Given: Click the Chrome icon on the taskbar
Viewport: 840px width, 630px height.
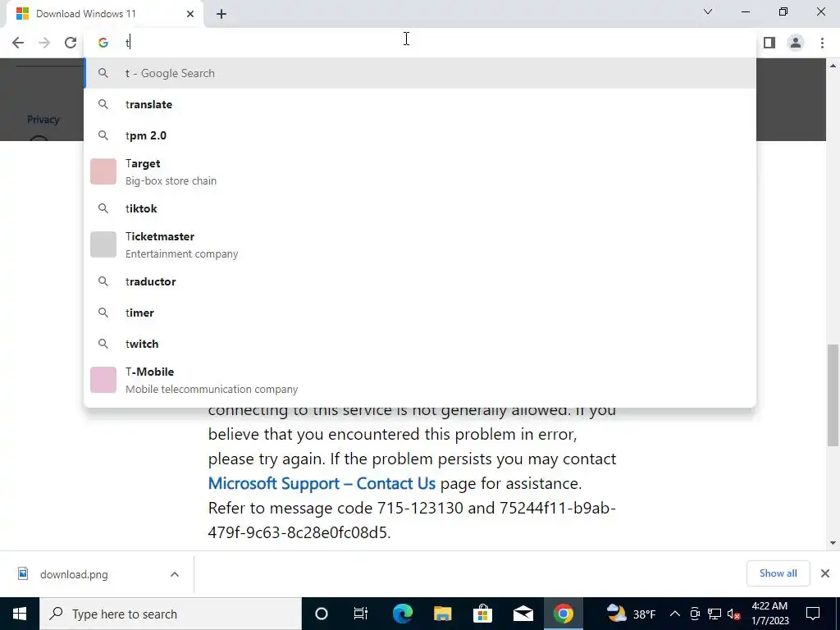Looking at the screenshot, I should click(563, 614).
